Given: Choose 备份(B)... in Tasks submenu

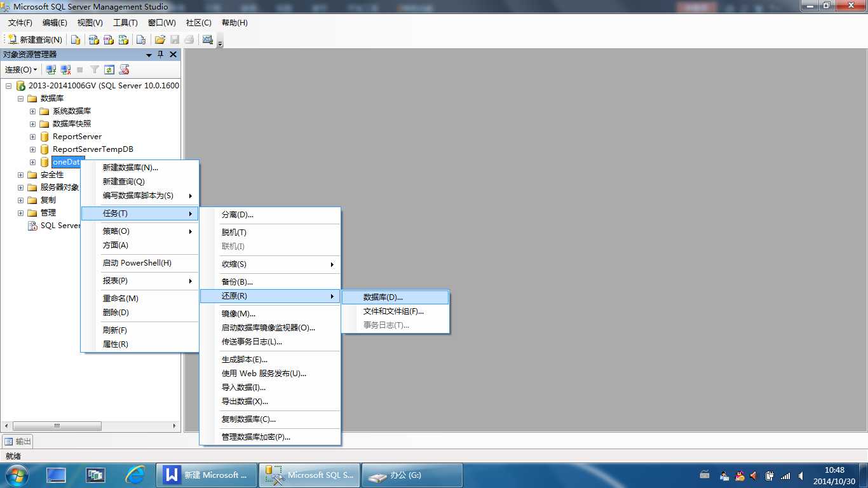Looking at the screenshot, I should [x=270, y=282].
